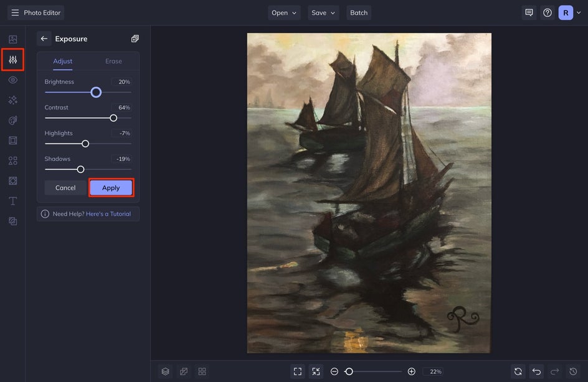The width and height of the screenshot is (588, 382).
Task: Open the Image Manager sidebar icon
Action: [12, 39]
